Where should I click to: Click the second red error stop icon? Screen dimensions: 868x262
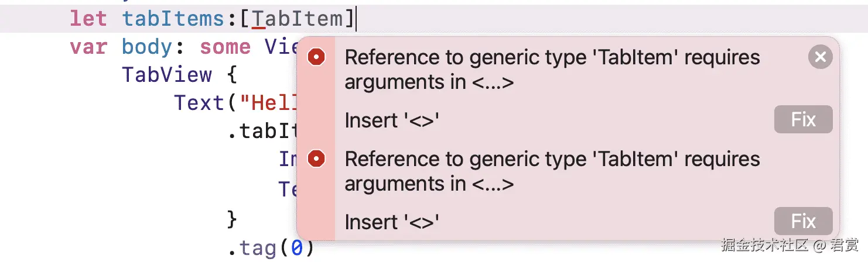point(316,159)
